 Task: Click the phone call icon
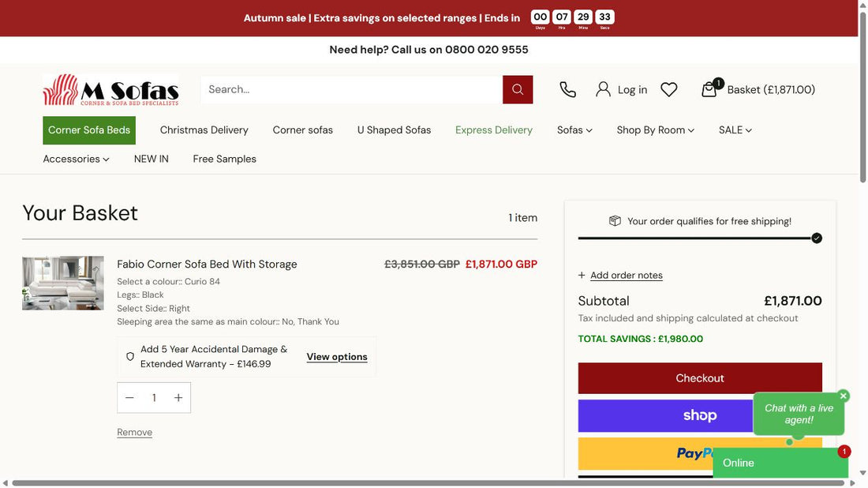click(567, 90)
